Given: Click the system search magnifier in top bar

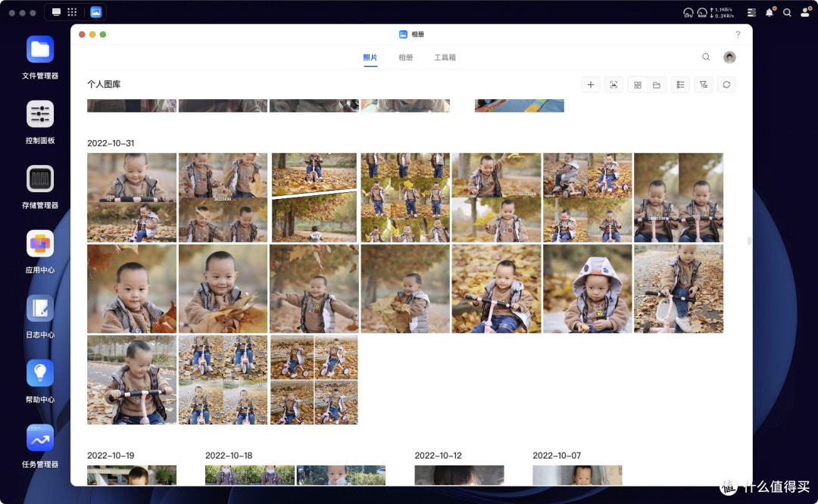Looking at the screenshot, I should point(787,13).
